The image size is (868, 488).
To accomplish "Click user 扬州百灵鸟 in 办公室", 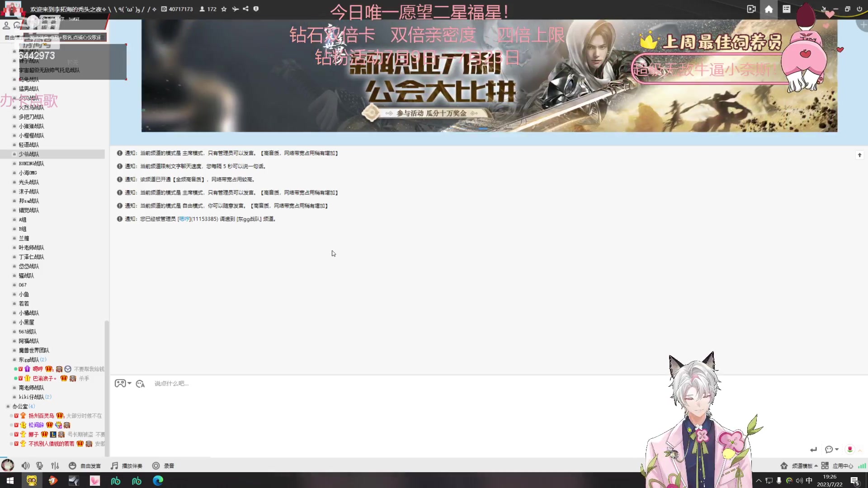I will point(41,416).
